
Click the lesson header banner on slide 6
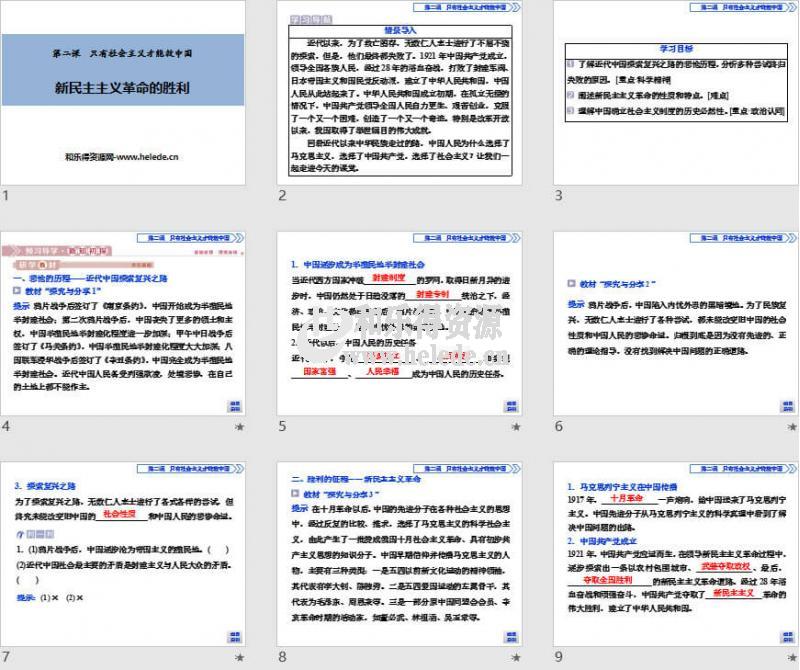[x=743, y=238]
